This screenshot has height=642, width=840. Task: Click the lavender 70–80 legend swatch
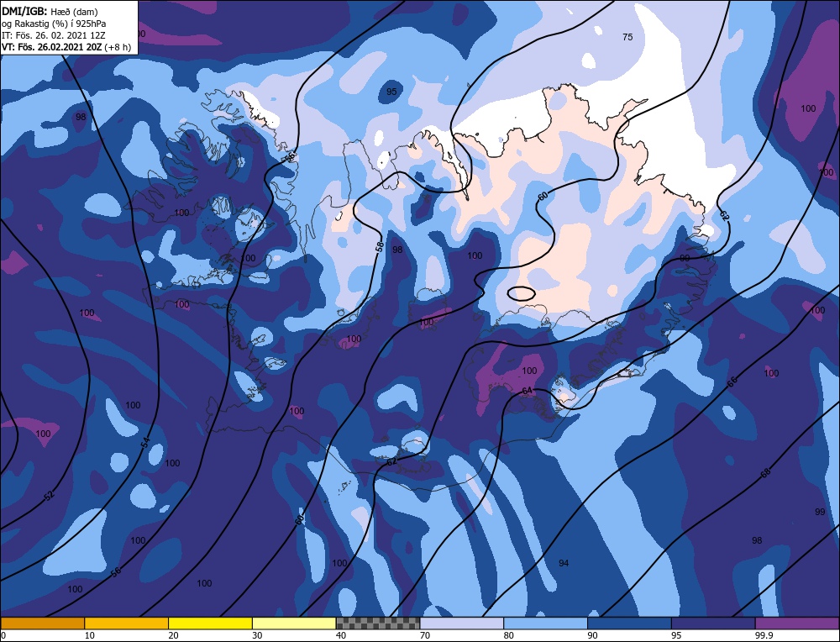coord(462,624)
